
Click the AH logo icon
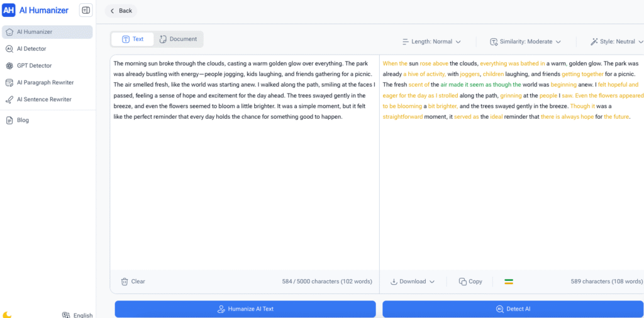pos(9,10)
